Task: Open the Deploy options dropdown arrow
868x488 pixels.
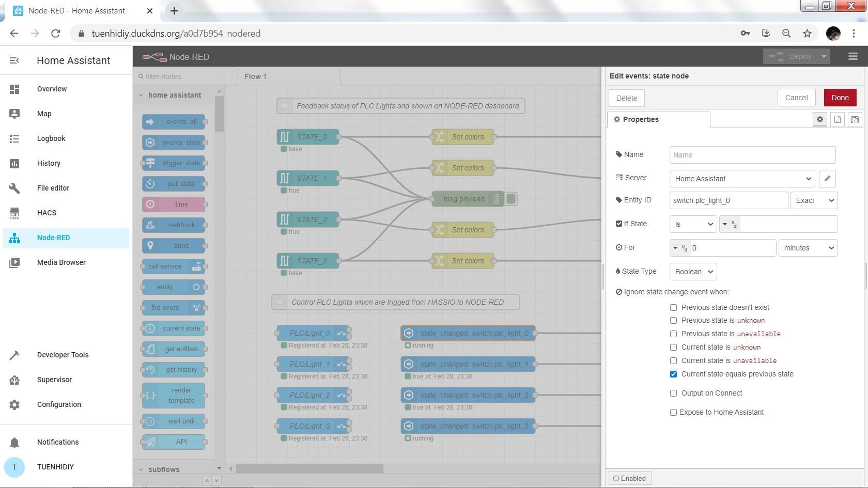Action: click(824, 56)
